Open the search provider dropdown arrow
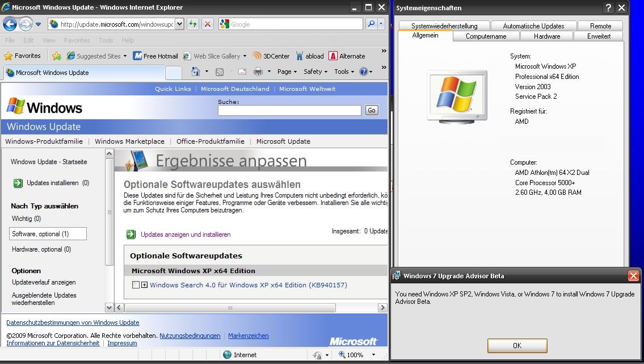This screenshot has width=644, height=364. tap(381, 24)
